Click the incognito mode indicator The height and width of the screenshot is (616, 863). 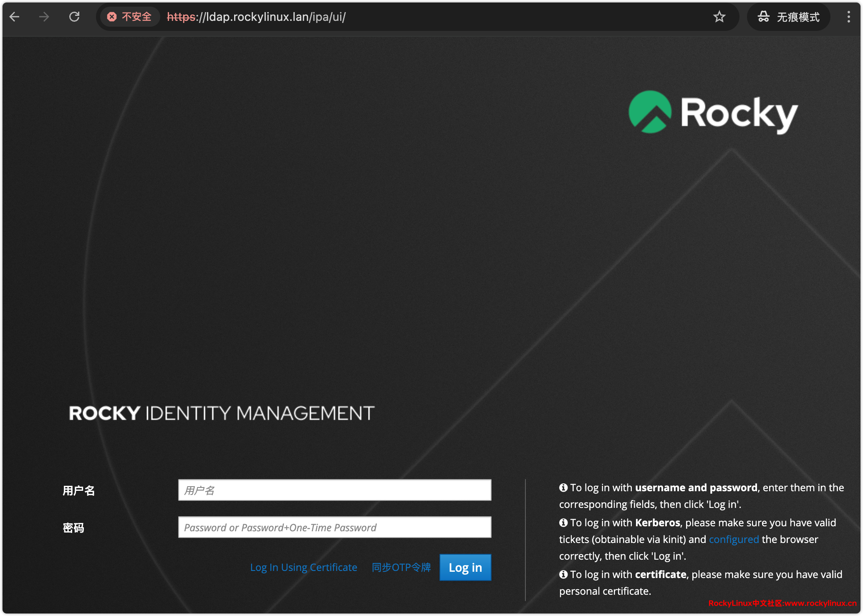[x=788, y=17]
